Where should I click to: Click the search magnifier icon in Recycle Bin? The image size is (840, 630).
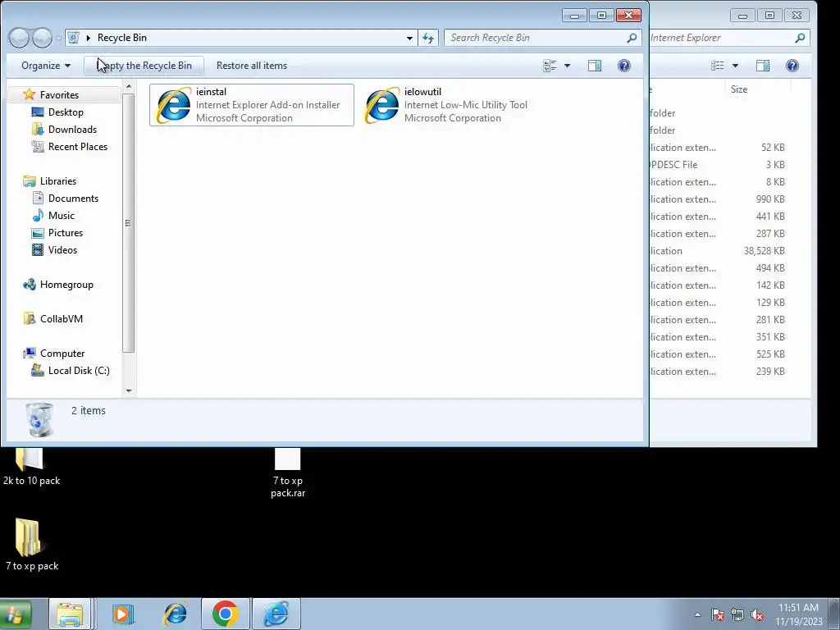point(632,38)
